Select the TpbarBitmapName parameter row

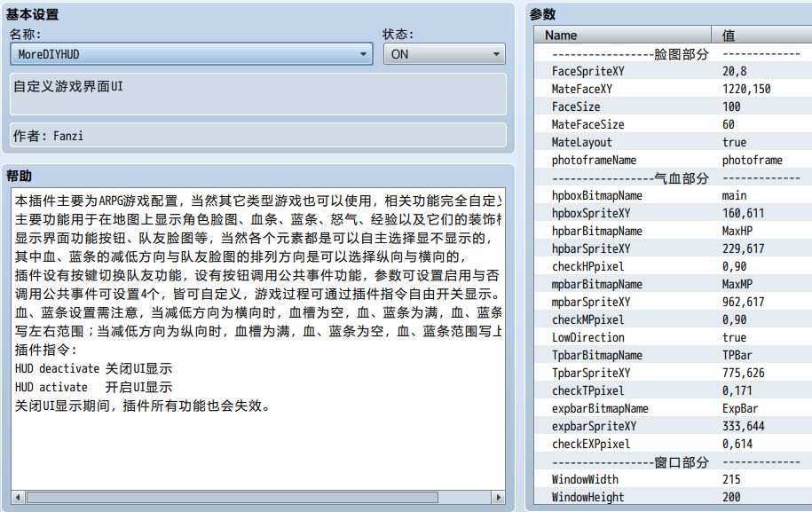[596, 355]
